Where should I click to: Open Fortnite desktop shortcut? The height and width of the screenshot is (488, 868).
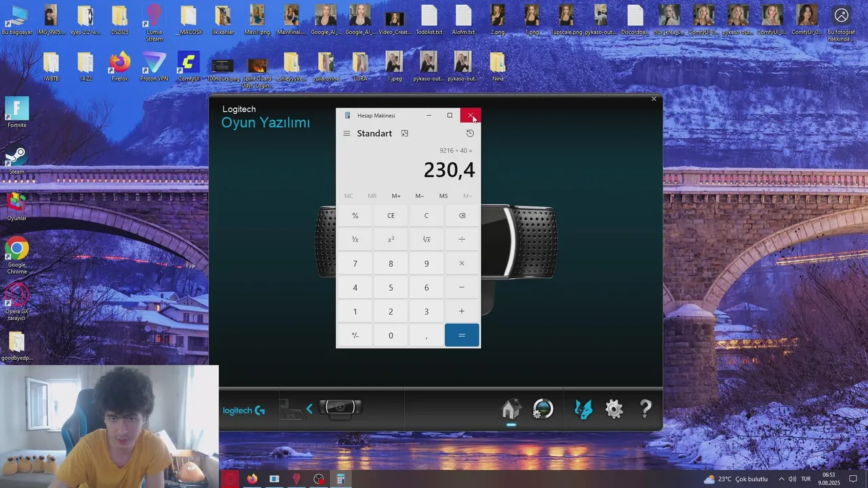point(17,113)
